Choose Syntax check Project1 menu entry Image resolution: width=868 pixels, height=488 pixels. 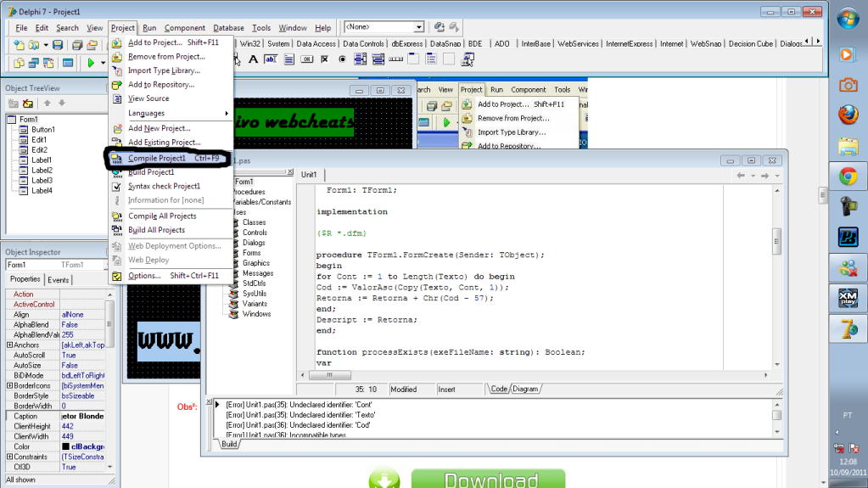[164, 186]
